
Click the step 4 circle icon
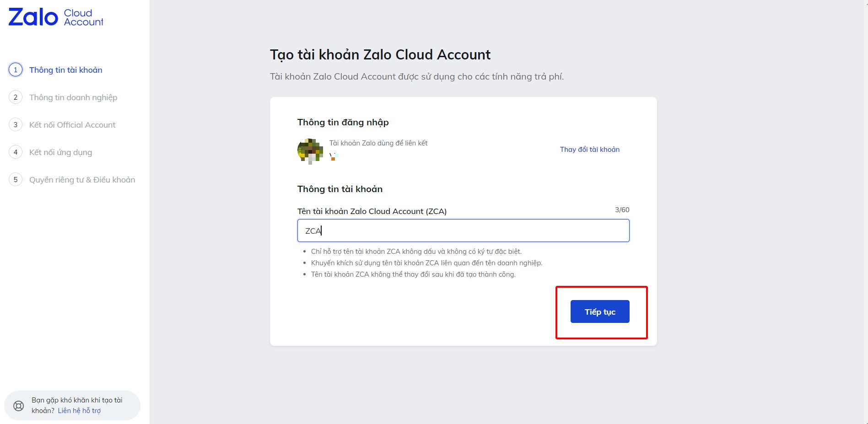(x=16, y=152)
